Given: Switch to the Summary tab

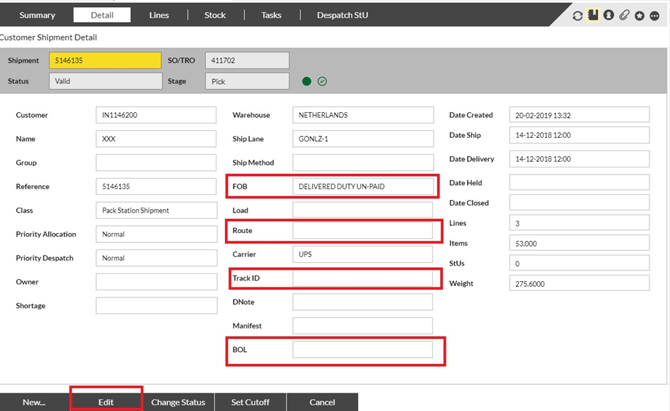Looking at the screenshot, I should pos(37,15).
